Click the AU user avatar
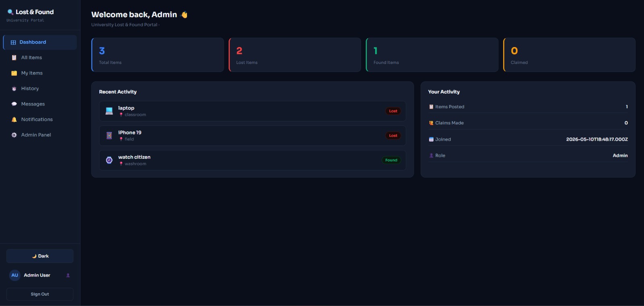Viewport: 644px width, 306px height. pyautogui.click(x=15, y=275)
